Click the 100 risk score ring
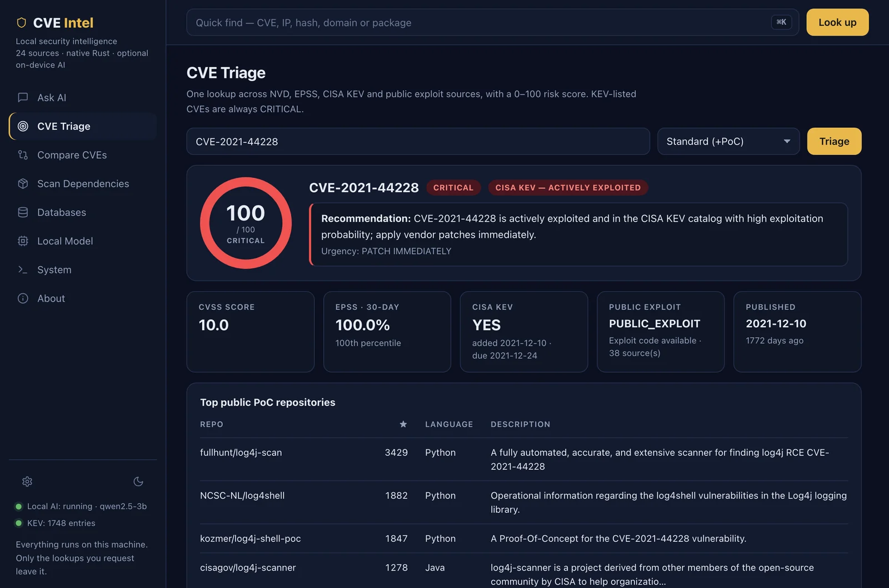This screenshot has height=588, width=889. tap(246, 223)
